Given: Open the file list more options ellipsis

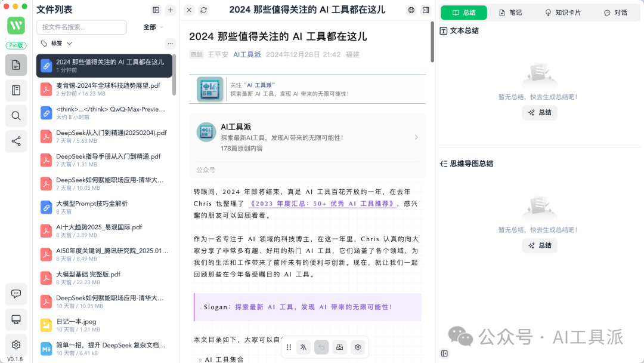Looking at the screenshot, I should click(x=171, y=43).
